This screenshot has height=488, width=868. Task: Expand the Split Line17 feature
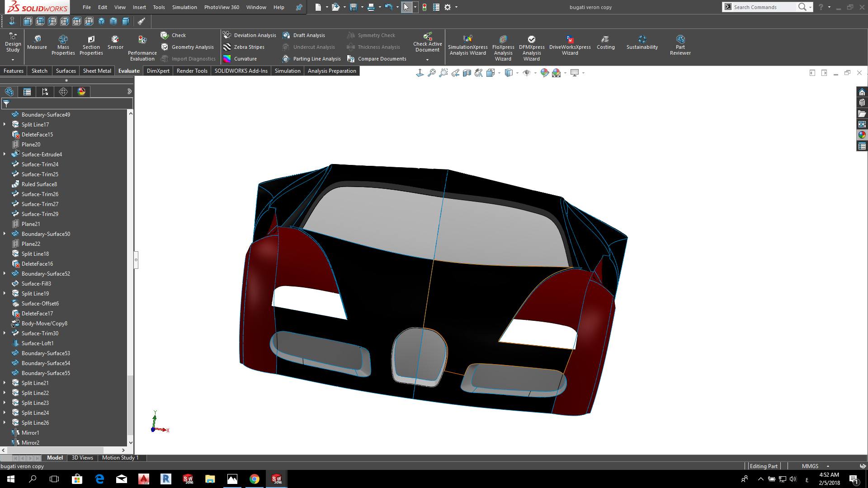(x=5, y=124)
